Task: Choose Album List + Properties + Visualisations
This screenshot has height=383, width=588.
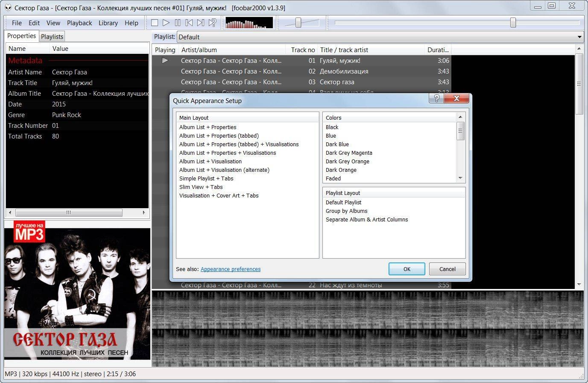Action: (x=228, y=153)
